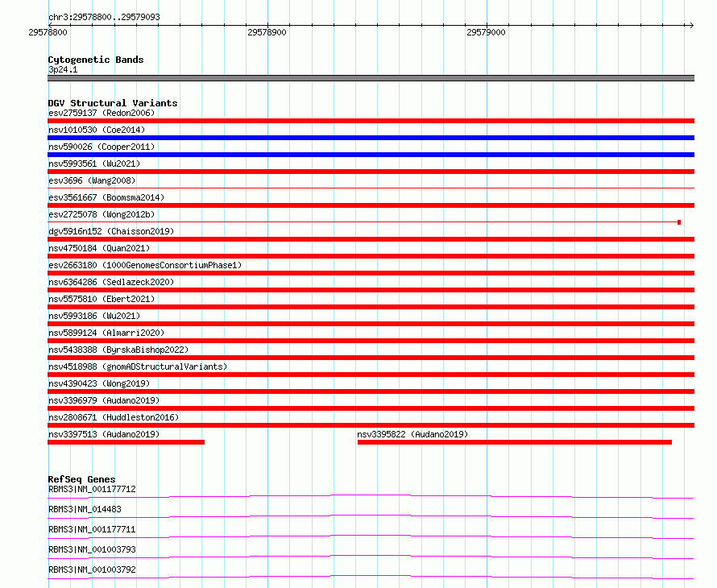
Task: Click nsv5993561 (Wu2021) variant label
Action: (x=94, y=164)
